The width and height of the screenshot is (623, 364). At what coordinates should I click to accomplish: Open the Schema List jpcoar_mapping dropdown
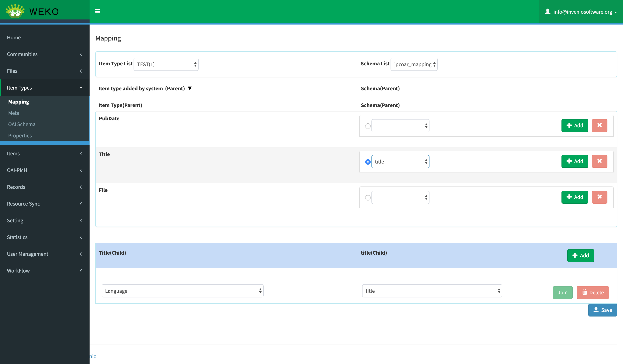point(414,64)
